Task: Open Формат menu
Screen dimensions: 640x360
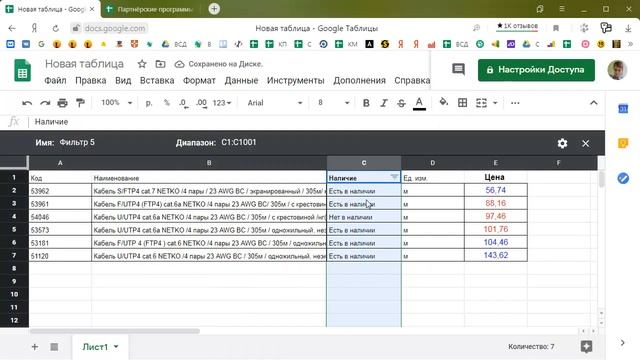Action: pos(199,80)
